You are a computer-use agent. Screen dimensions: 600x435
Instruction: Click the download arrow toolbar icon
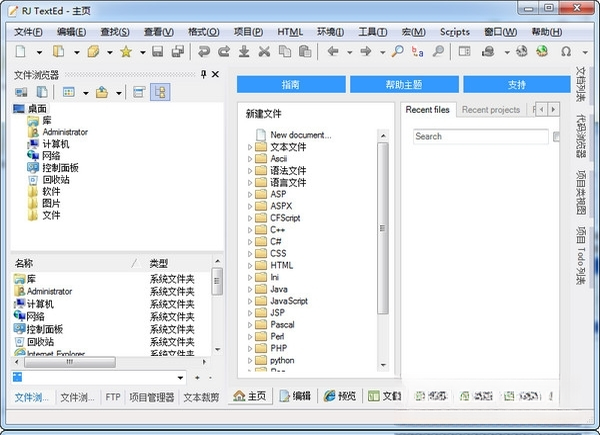(244, 51)
